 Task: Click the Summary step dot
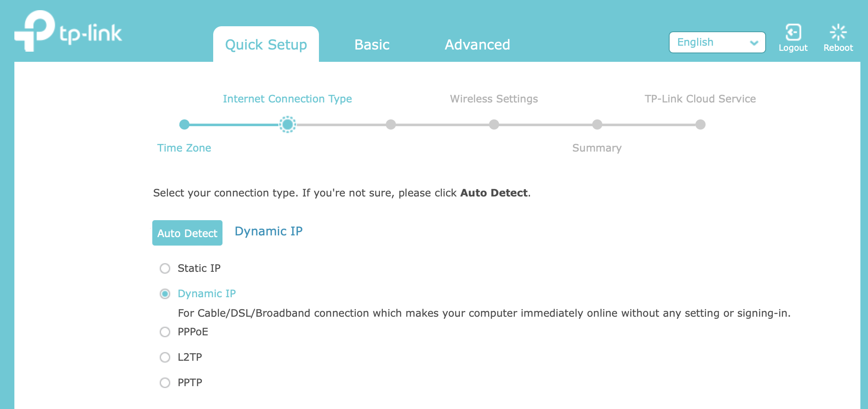point(597,124)
